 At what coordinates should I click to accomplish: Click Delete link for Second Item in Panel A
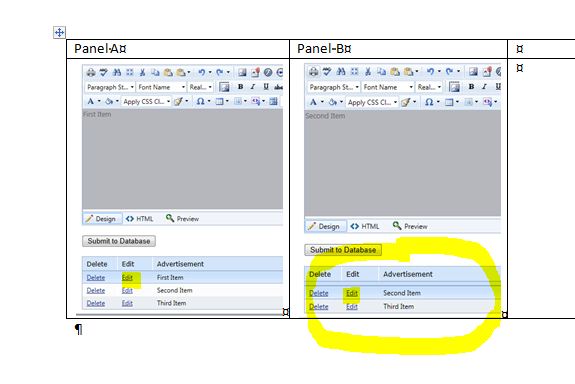click(x=96, y=290)
